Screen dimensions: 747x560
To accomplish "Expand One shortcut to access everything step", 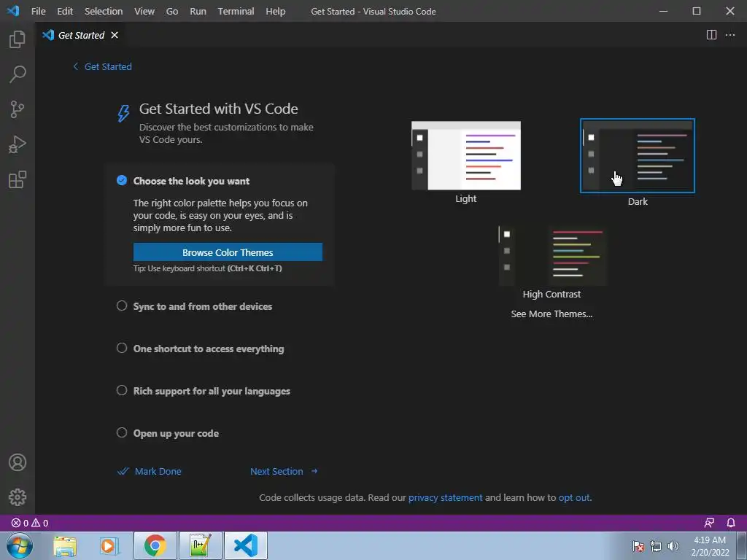I will point(209,349).
